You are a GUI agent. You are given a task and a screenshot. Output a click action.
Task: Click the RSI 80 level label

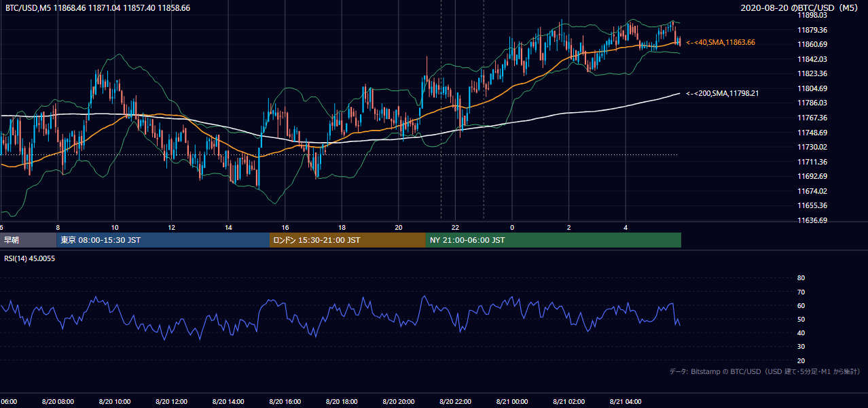click(801, 278)
